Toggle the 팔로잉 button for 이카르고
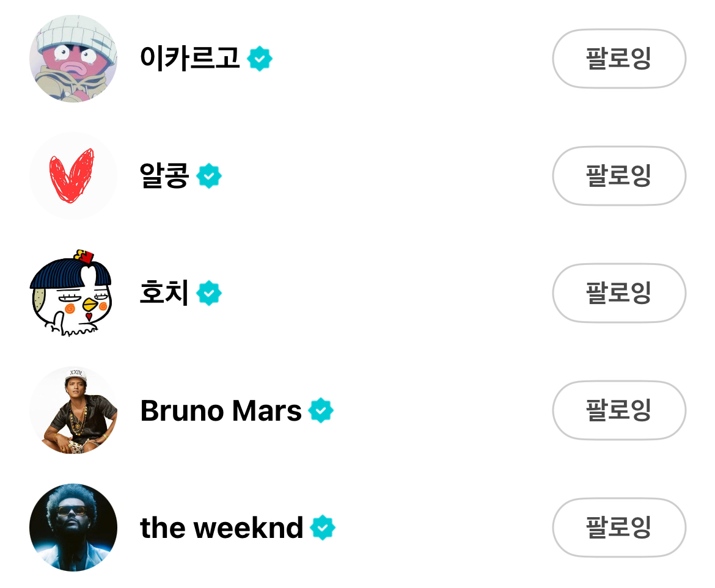Image resolution: width=715 pixels, height=588 pixels. pos(618,59)
